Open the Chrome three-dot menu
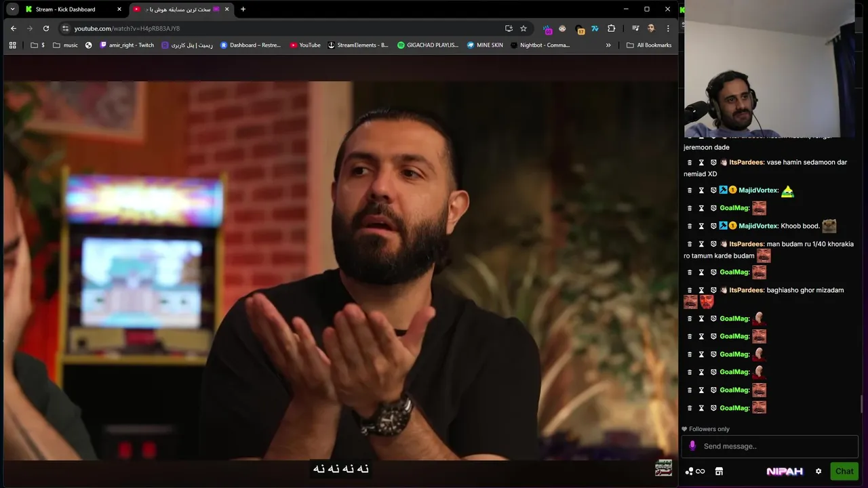 [668, 28]
